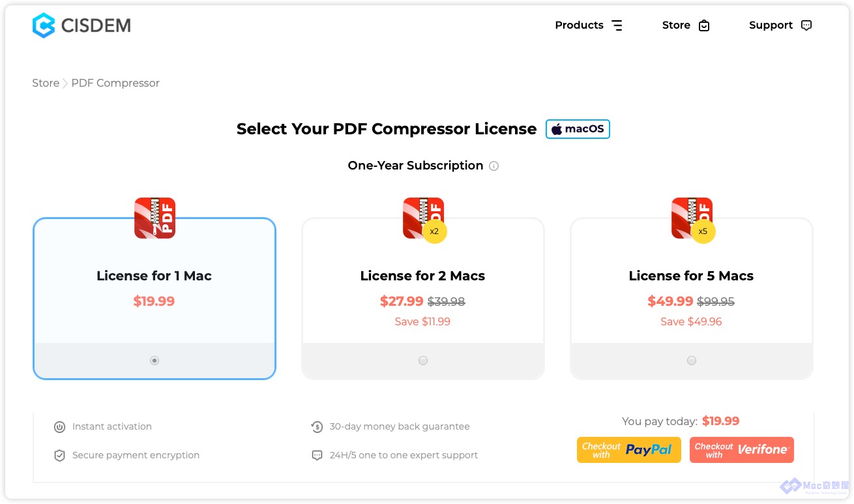Image resolution: width=854 pixels, height=504 pixels.
Task: Open the Store menu in header
Action: point(676,25)
